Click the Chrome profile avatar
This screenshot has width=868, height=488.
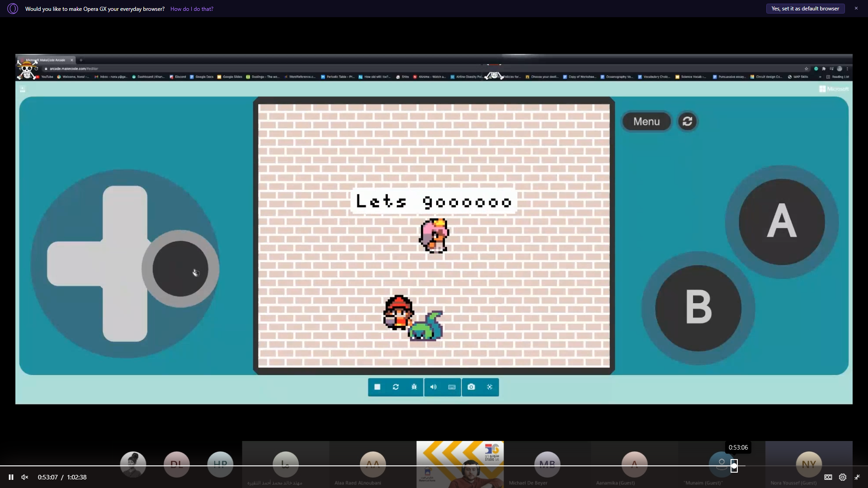pos(840,69)
